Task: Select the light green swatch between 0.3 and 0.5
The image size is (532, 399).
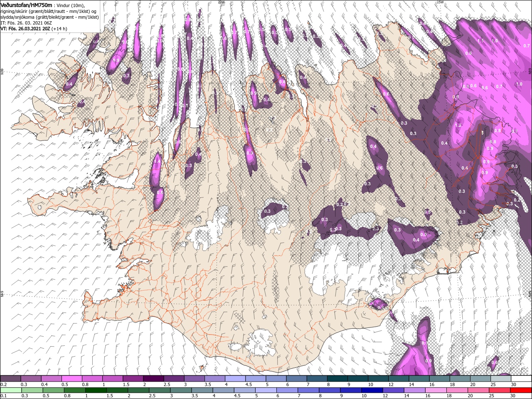Action: click(32, 390)
